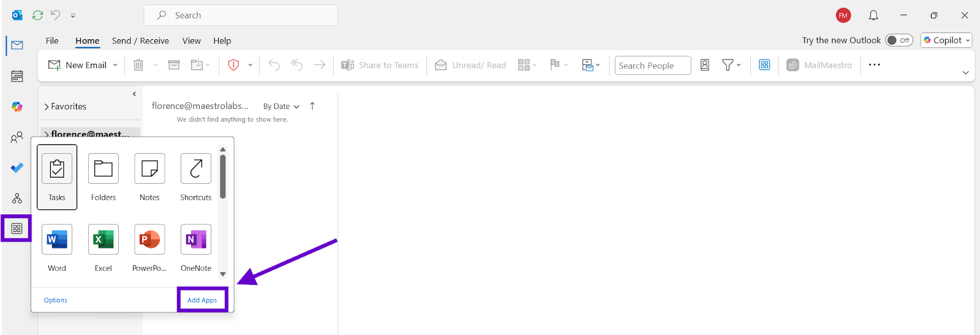
Task: Click the Report shield icon
Action: tap(233, 65)
